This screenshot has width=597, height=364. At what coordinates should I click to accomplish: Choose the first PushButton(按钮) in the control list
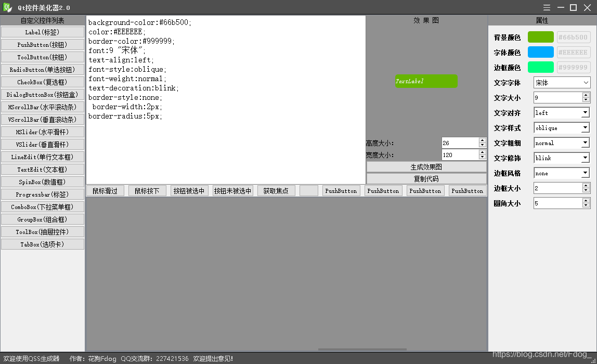point(42,45)
